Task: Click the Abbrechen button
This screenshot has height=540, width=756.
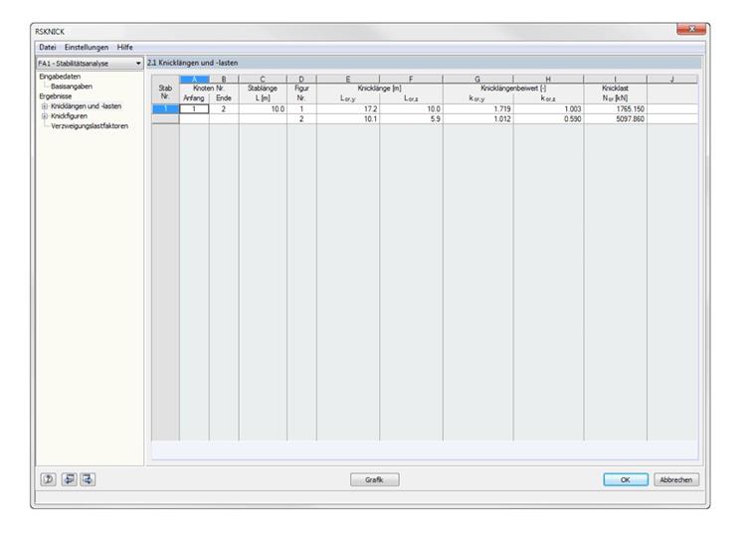Action: click(x=676, y=479)
